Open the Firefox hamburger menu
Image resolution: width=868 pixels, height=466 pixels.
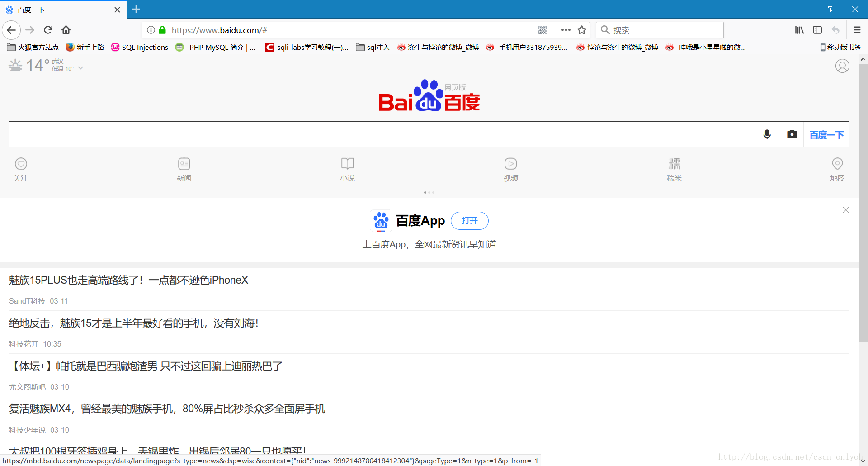(857, 30)
